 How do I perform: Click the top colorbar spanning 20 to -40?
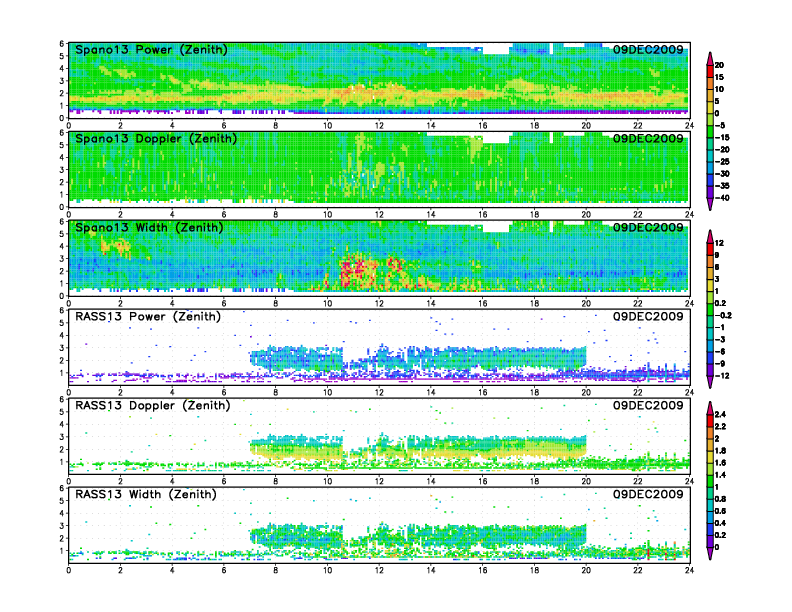[x=710, y=131]
